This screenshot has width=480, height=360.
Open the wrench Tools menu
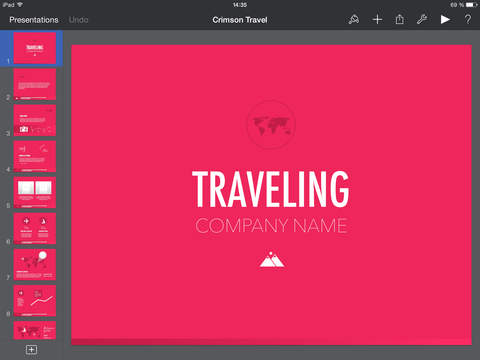422,20
